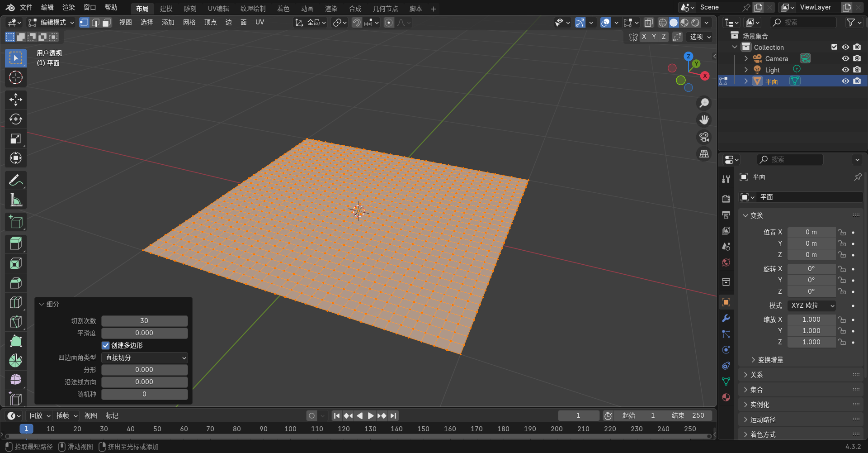Image resolution: width=868 pixels, height=453 pixels.
Task: Click the 平滑度 slider field
Action: (144, 333)
